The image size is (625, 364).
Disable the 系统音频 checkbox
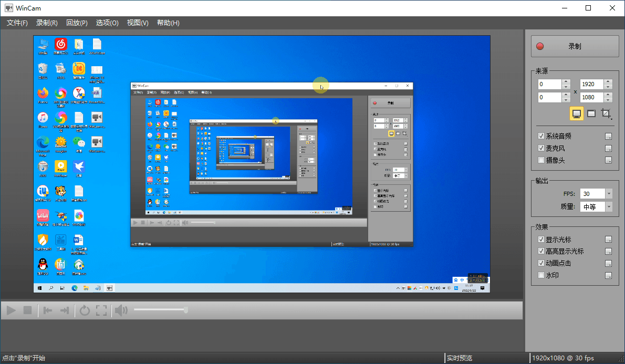541,136
